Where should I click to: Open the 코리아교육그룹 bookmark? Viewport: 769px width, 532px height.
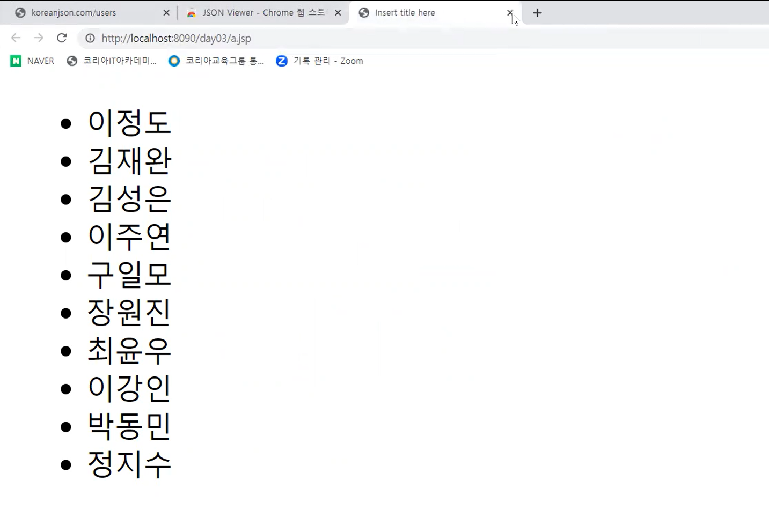tap(216, 61)
